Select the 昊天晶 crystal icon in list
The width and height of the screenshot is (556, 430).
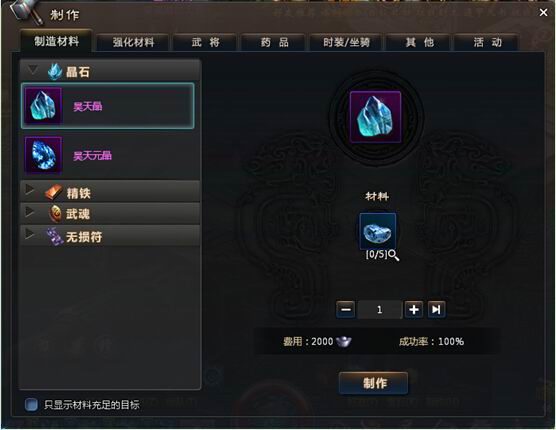43,106
